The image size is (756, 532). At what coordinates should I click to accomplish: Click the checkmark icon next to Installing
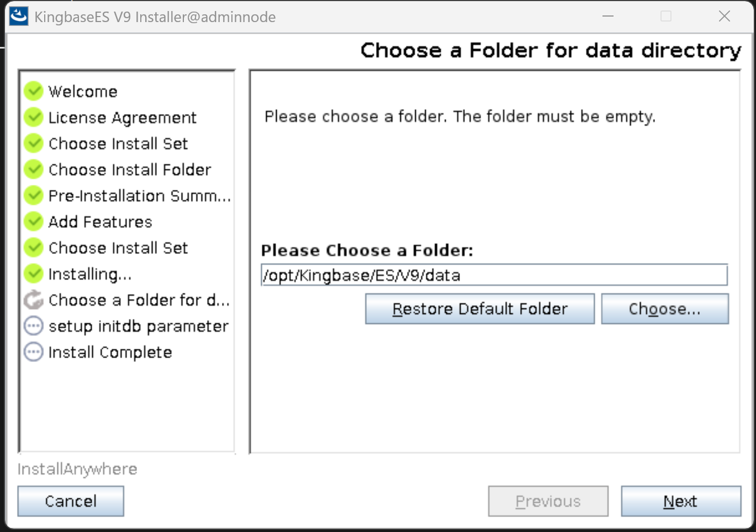34,274
